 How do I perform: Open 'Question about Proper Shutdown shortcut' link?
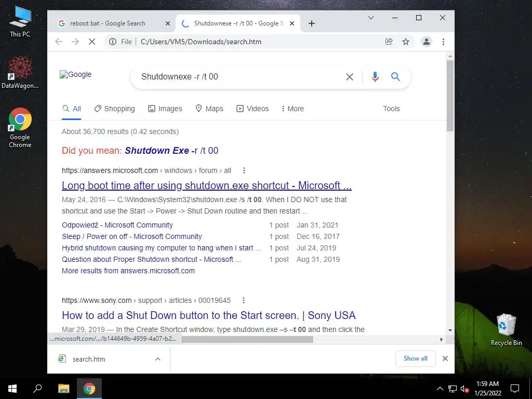[x=151, y=259]
